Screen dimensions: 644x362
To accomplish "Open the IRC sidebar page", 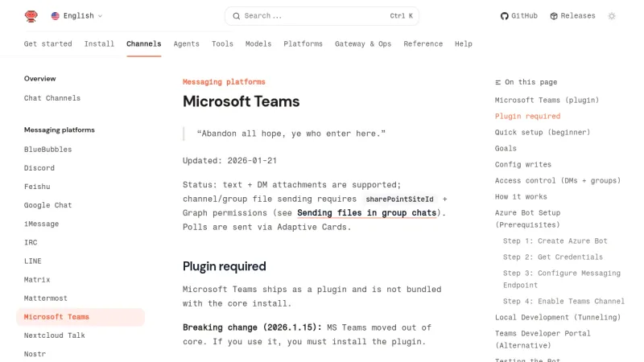I will tap(31, 242).
